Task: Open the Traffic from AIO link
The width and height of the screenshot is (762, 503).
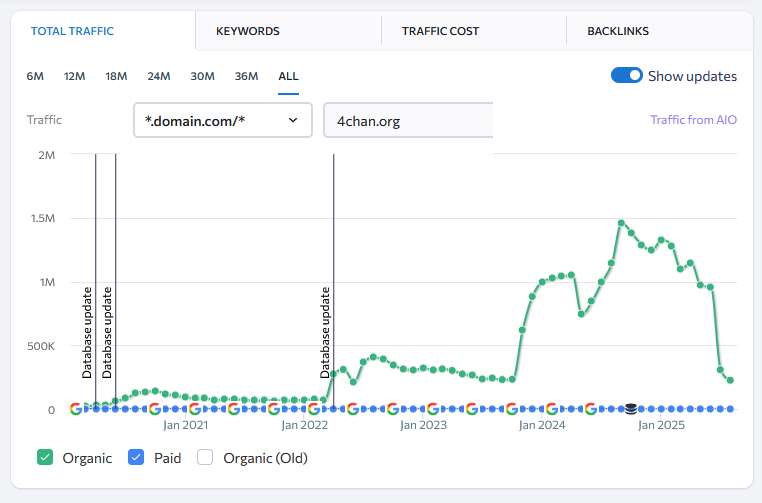Action: (x=693, y=120)
